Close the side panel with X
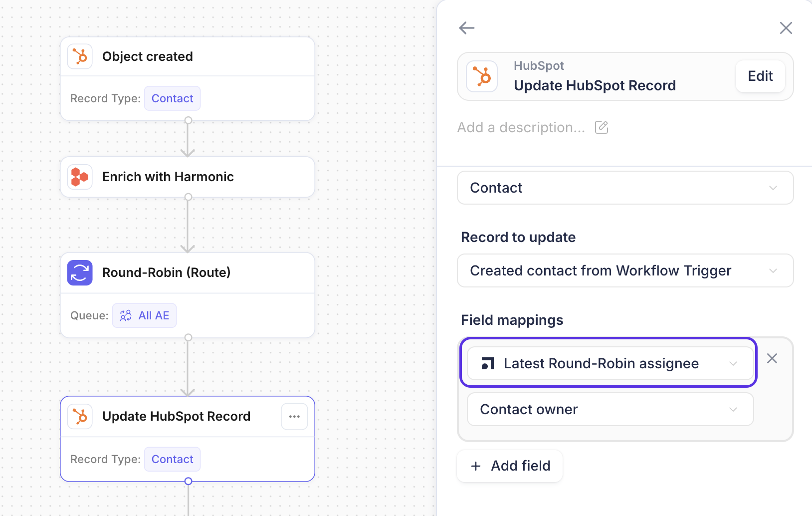The width and height of the screenshot is (812, 516). pyautogui.click(x=786, y=28)
